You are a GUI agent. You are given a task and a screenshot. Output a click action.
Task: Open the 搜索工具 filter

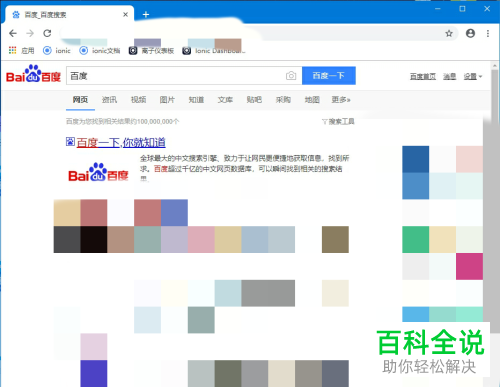pyautogui.click(x=338, y=121)
